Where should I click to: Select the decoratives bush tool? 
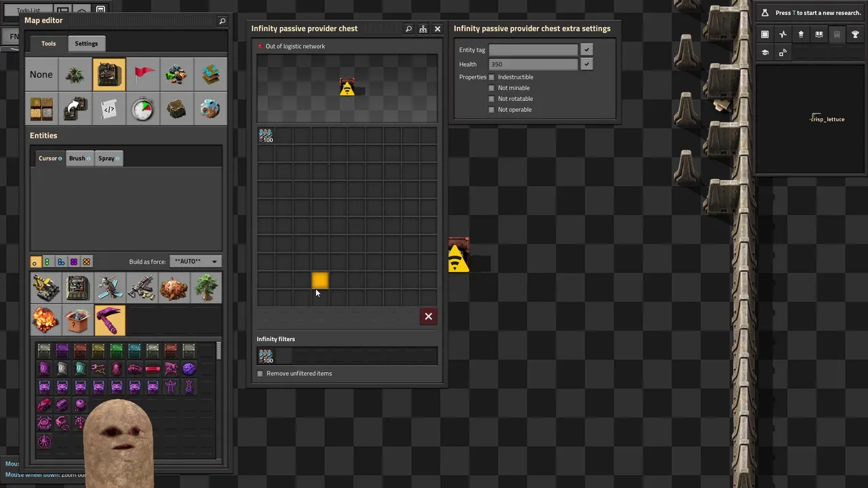(x=75, y=75)
